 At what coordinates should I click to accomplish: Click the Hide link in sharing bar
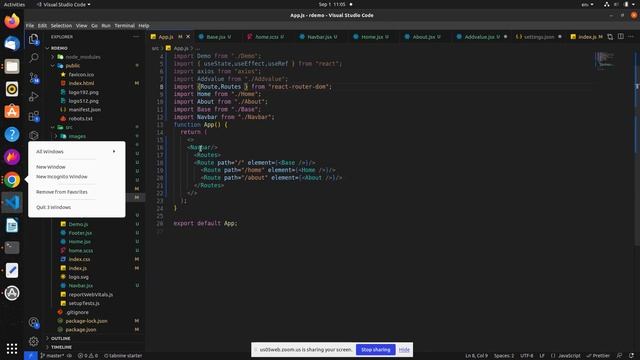point(404,350)
